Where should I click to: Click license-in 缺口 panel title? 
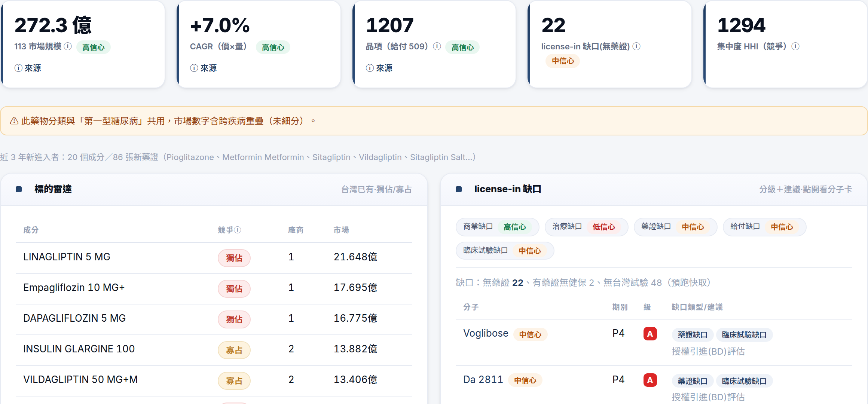coord(508,189)
